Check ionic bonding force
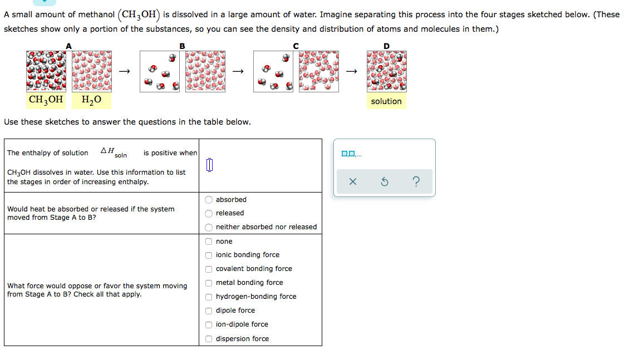Viewport: 644px width, 350px height. 208,255
